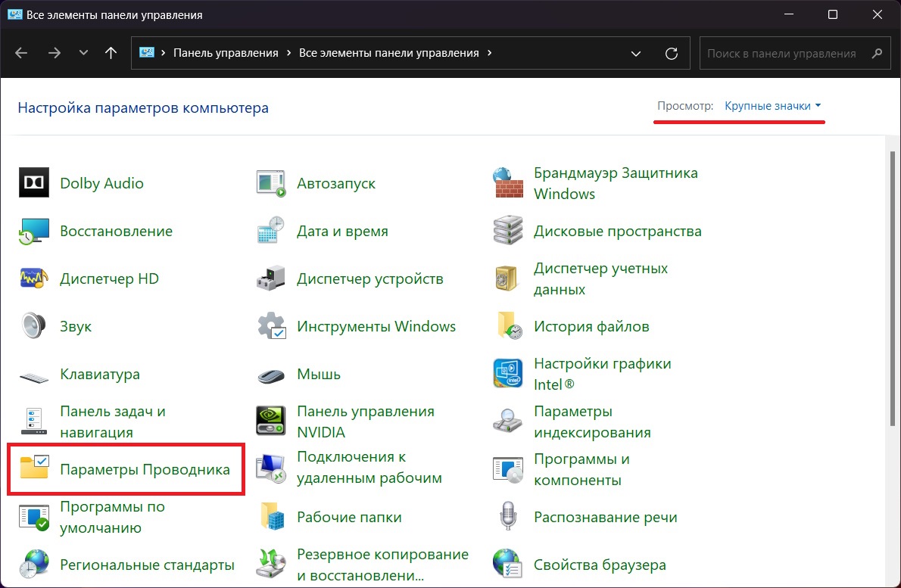Go forward with the right arrow
The height and width of the screenshot is (588, 901).
pos(55,53)
